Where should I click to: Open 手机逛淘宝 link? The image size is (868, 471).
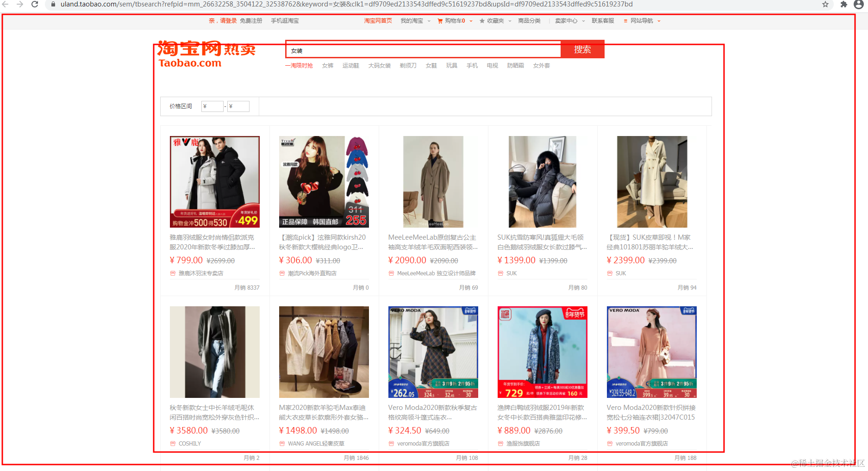pos(285,21)
